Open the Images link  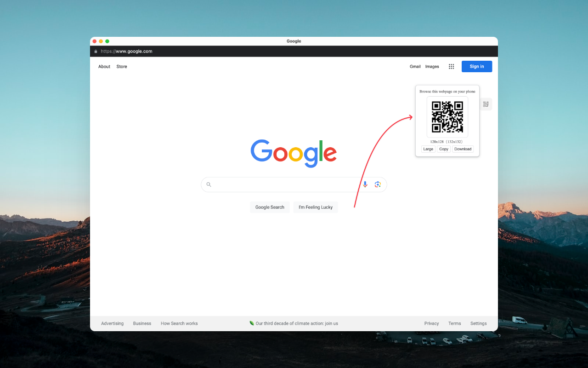click(x=432, y=67)
